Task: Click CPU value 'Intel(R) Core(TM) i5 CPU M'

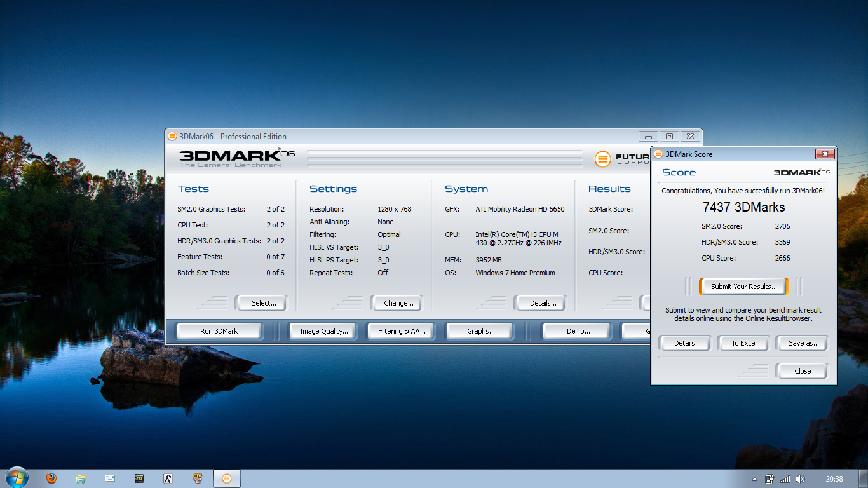Action: point(517,234)
